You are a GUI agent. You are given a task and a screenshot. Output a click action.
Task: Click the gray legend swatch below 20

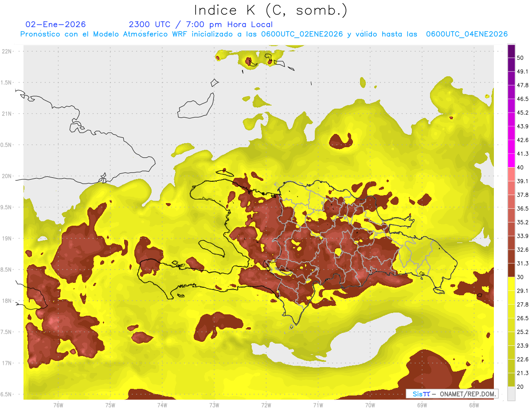pos(511,394)
